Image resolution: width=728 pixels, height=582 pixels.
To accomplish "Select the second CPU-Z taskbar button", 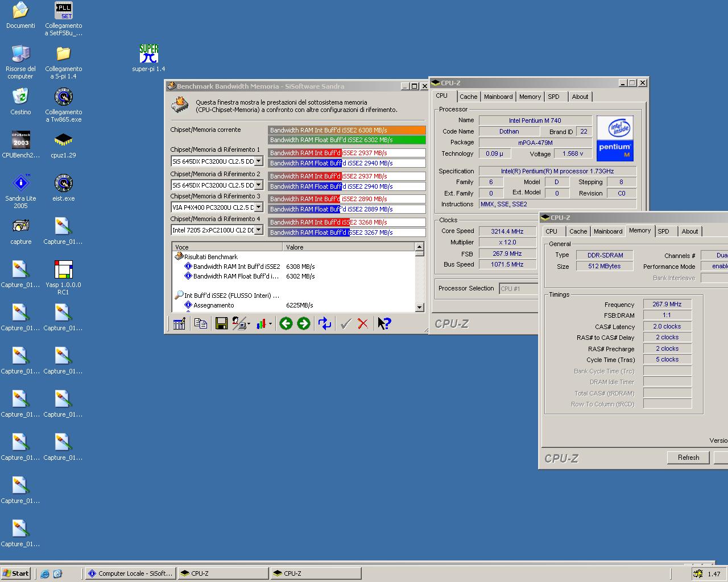I will point(316,573).
